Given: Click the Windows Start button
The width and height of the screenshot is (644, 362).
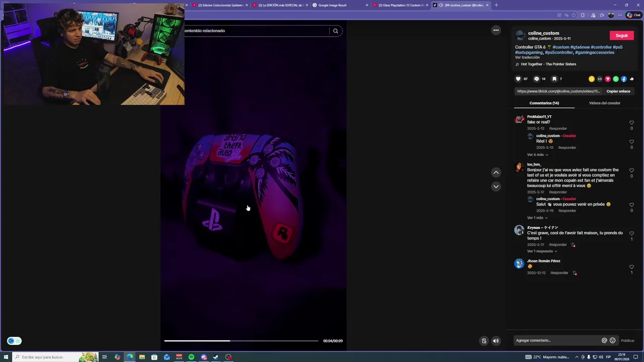Looking at the screenshot, I should pos(6,357).
